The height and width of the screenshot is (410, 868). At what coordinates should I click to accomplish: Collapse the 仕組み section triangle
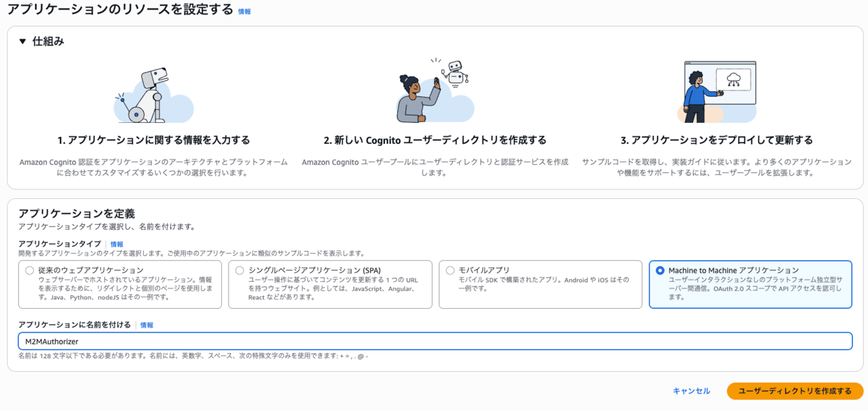click(22, 41)
